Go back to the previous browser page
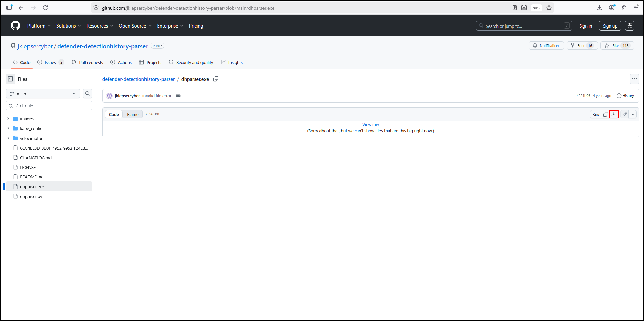Screen dimensions: 644x321 [21, 8]
